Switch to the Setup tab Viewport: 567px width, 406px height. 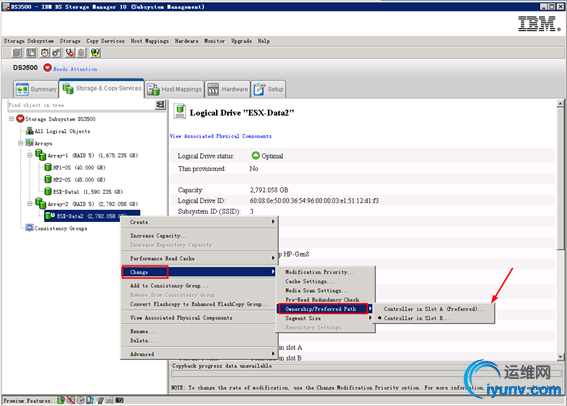pos(268,89)
